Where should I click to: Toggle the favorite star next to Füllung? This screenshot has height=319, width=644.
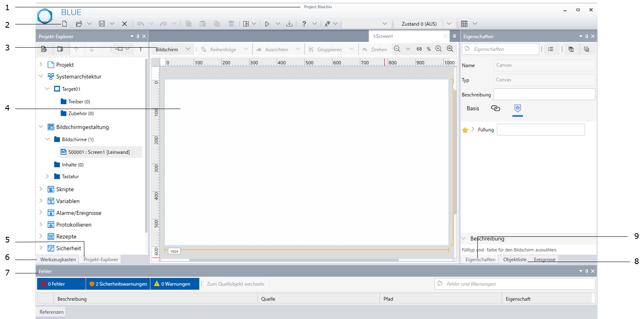[x=465, y=130]
